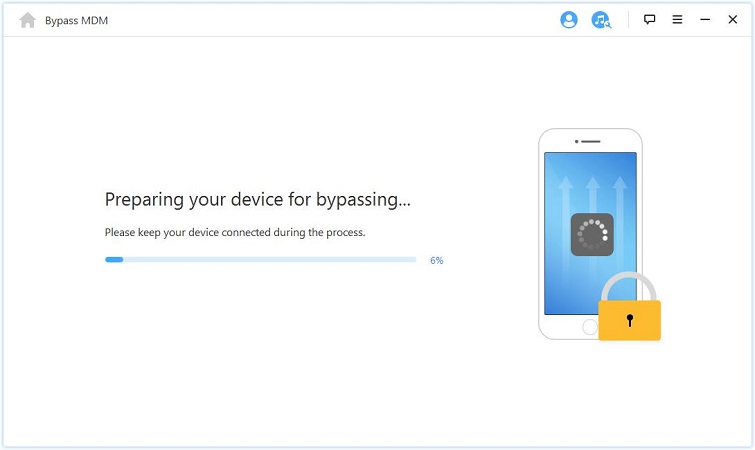Click the yellow padlock illustration
Screen dimensions: 755x450
pos(629,306)
